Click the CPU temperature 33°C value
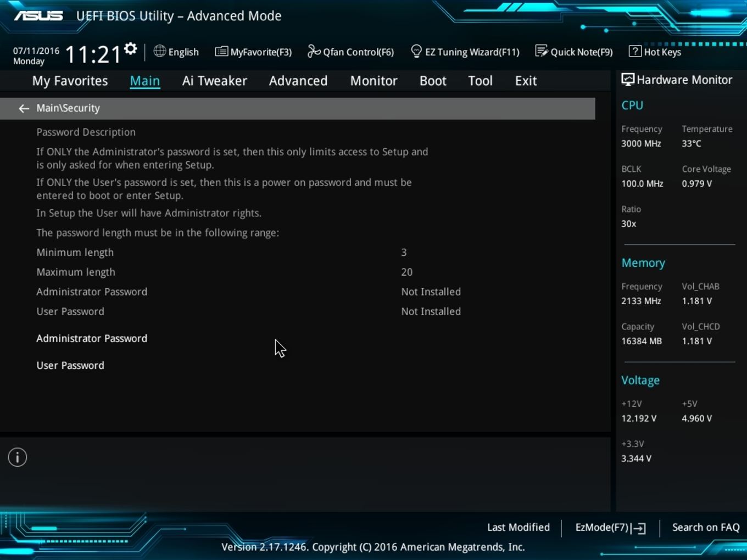The height and width of the screenshot is (560, 747). tap(692, 143)
